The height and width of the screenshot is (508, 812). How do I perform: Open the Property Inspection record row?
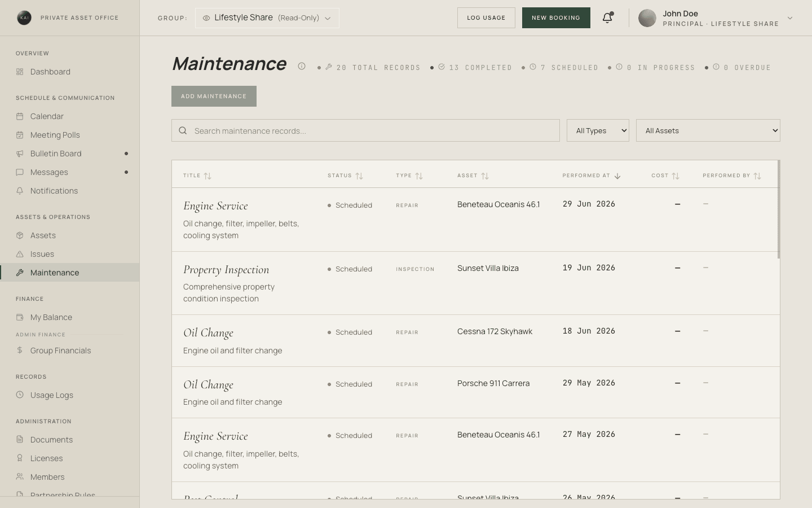pos(476,283)
